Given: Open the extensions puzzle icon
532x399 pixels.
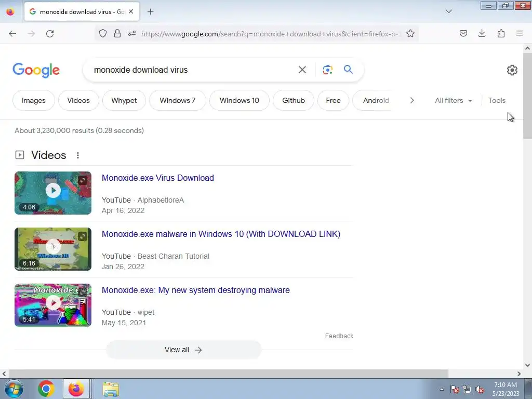Looking at the screenshot, I should [501, 33].
